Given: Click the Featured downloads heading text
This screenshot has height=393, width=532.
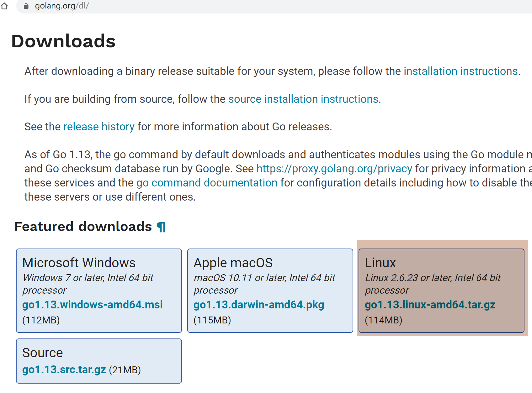Looking at the screenshot, I should pyautogui.click(x=83, y=227).
